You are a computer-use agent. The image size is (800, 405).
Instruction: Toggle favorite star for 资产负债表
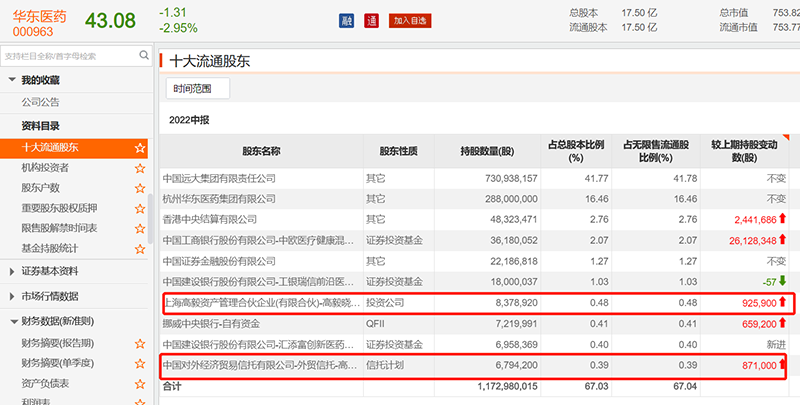point(140,384)
